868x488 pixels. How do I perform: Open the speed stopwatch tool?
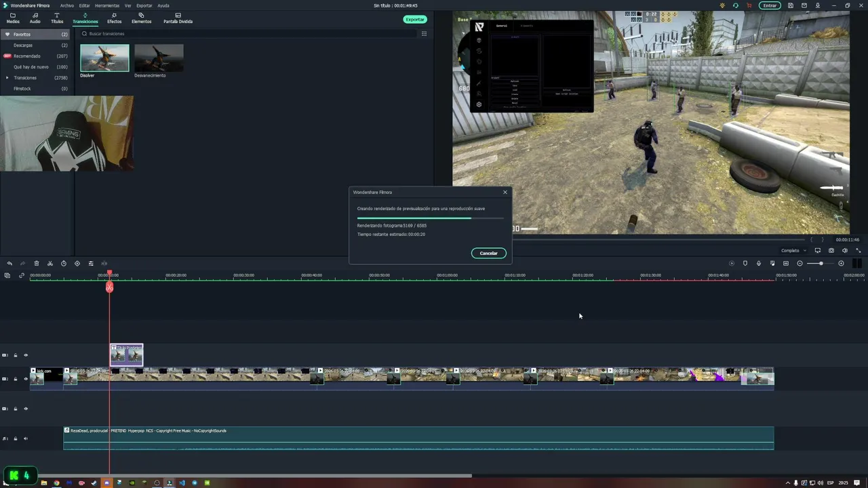[64, 263]
